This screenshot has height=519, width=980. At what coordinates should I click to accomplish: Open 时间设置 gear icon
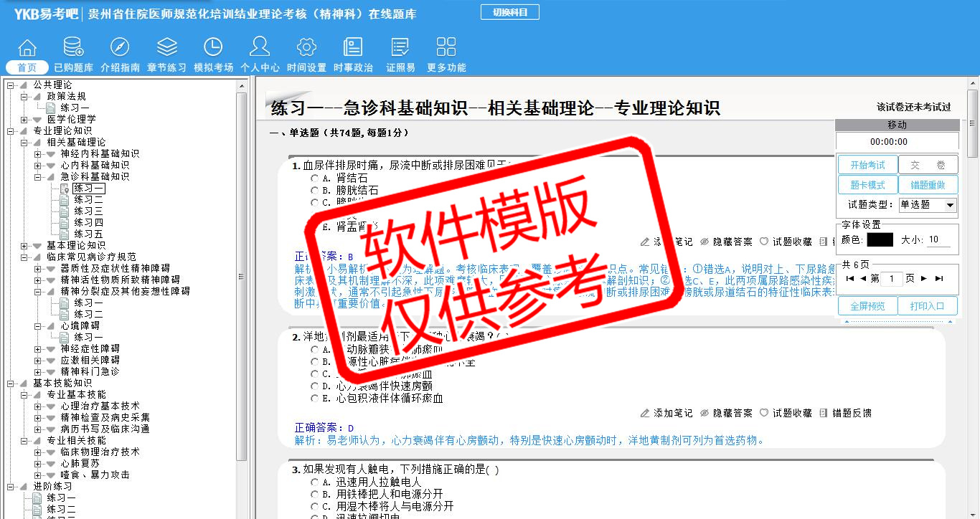306,48
